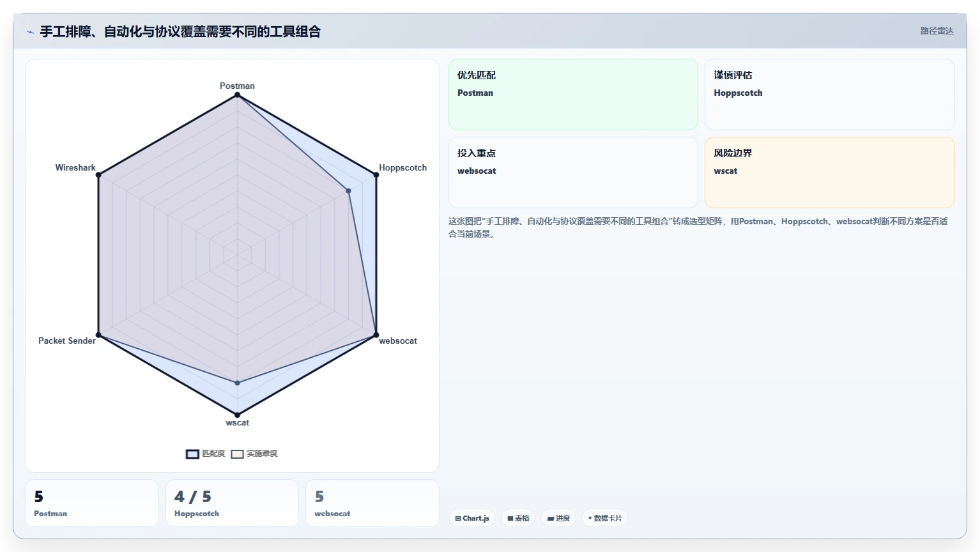Click the 路径雷达 label in the header
The image size is (980, 552).
[x=937, y=31]
